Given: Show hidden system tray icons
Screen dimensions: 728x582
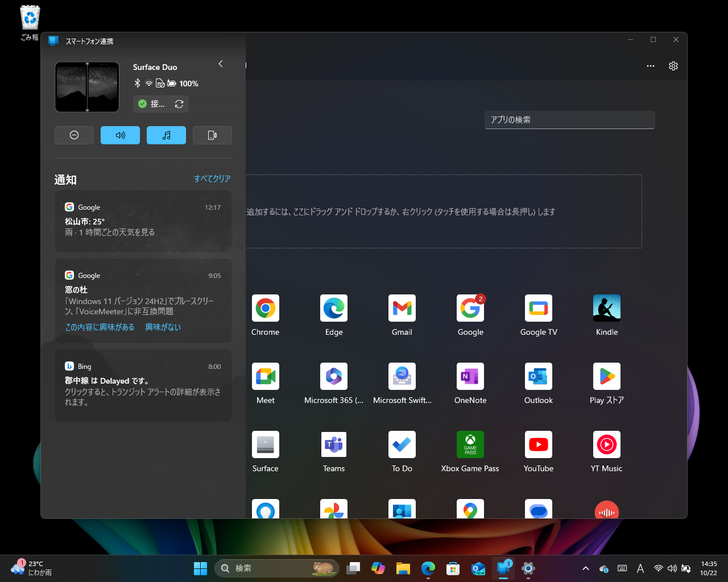Looking at the screenshot, I should click(585, 568).
